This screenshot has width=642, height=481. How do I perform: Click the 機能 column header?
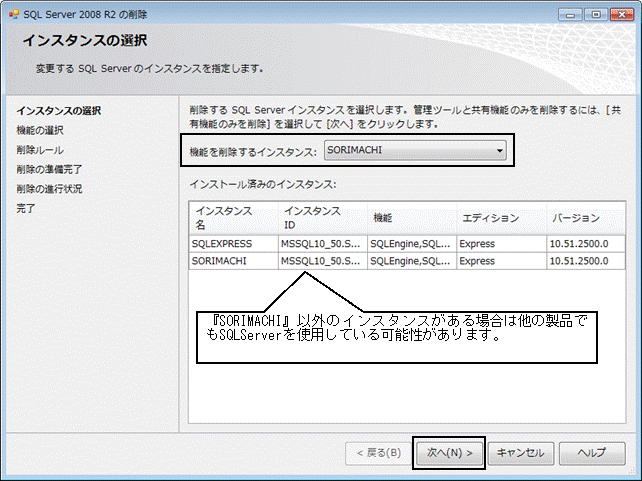click(412, 218)
